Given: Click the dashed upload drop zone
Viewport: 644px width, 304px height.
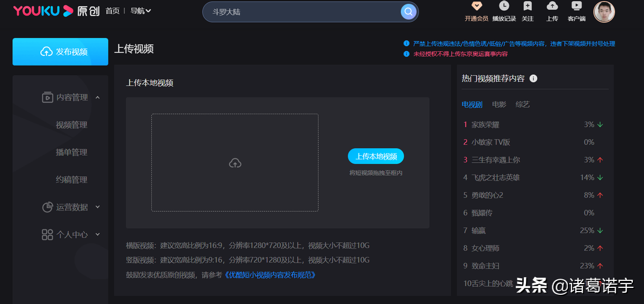Looking at the screenshot, I should tap(235, 163).
